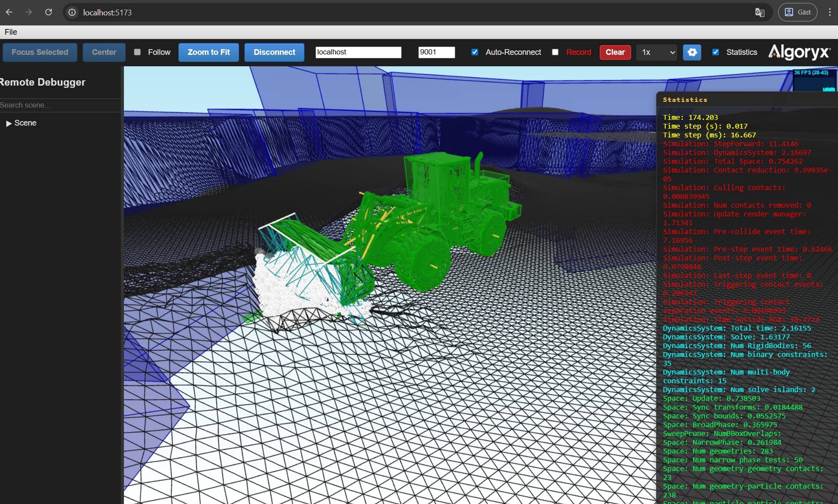Open the browser three-dot menu
Image resolution: width=838 pixels, height=504 pixels.
(x=829, y=12)
